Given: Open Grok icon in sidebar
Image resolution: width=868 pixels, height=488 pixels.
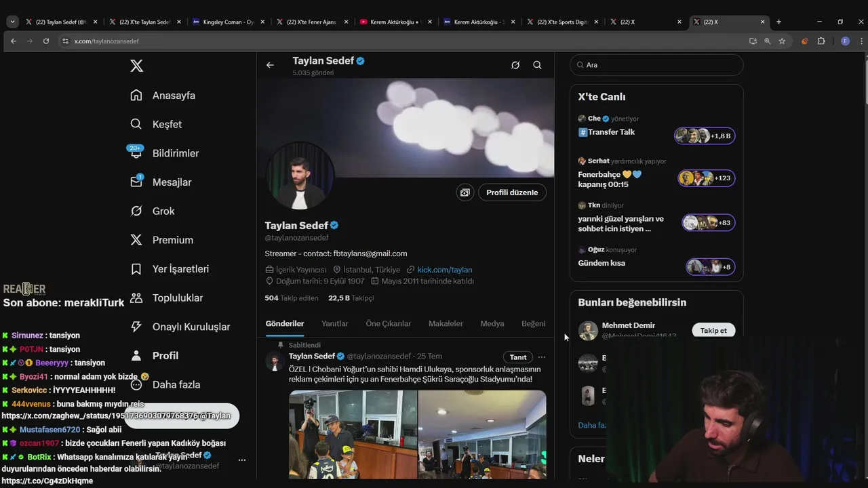Looking at the screenshot, I should (x=136, y=211).
